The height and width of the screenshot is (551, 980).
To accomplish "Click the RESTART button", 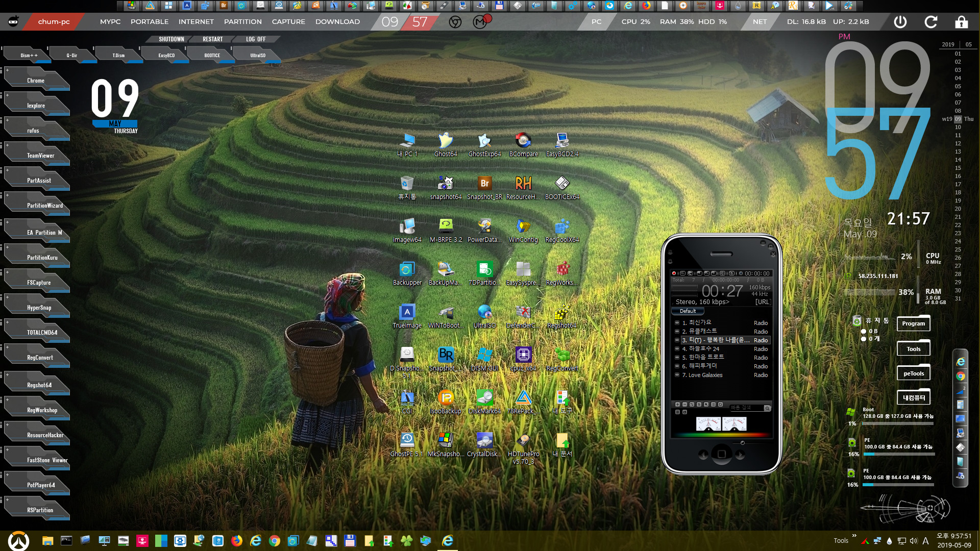I will (212, 39).
